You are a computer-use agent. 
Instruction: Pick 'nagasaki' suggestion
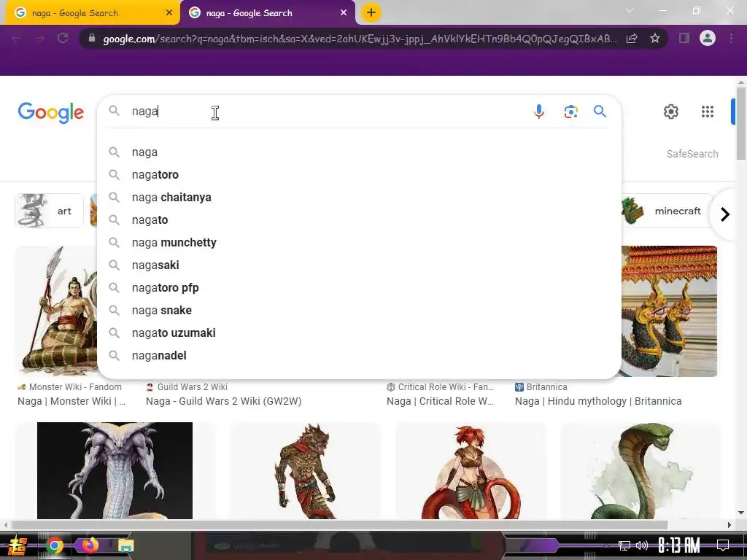[359, 265]
